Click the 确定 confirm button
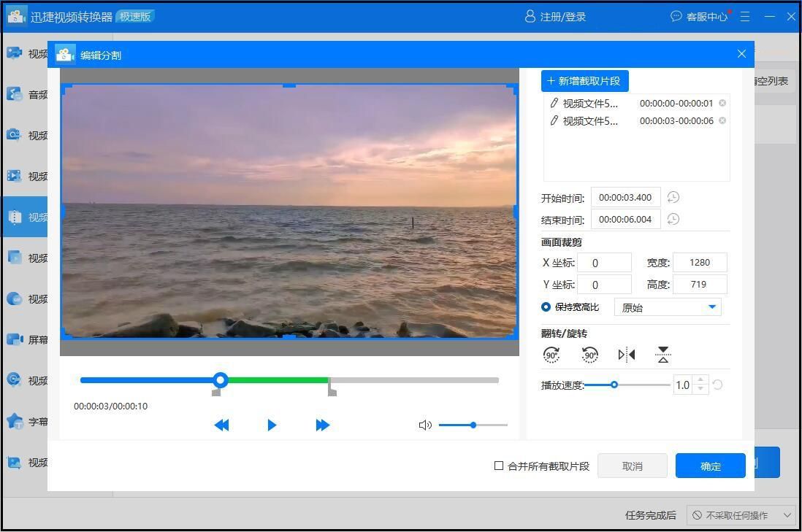This screenshot has width=802, height=532. [709, 466]
